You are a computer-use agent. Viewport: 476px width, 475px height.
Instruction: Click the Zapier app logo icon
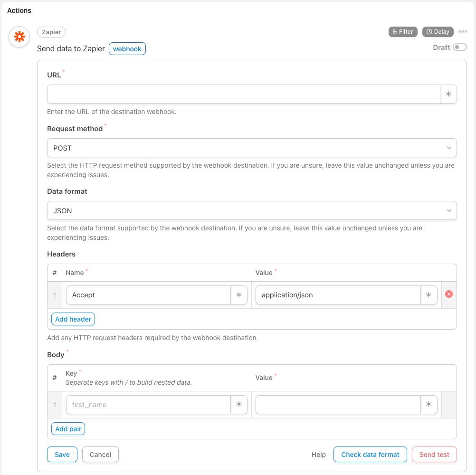(19, 37)
